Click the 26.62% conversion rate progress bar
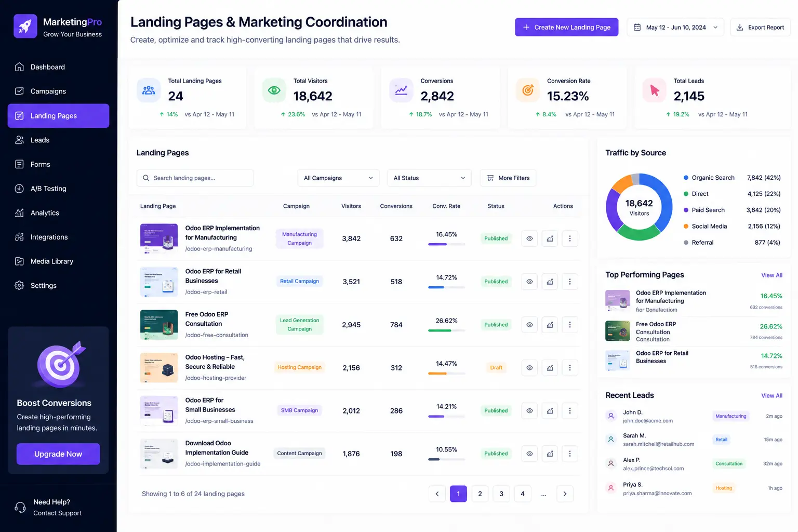The height and width of the screenshot is (532, 798). coord(446,330)
